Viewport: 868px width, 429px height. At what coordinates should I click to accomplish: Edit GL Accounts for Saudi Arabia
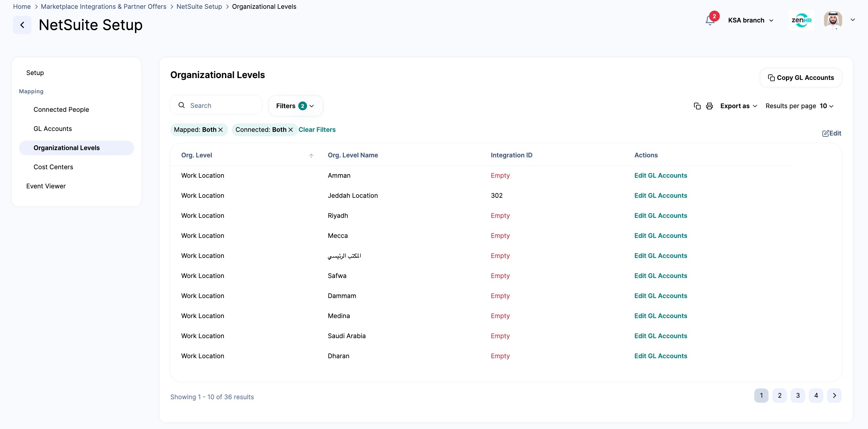661,336
